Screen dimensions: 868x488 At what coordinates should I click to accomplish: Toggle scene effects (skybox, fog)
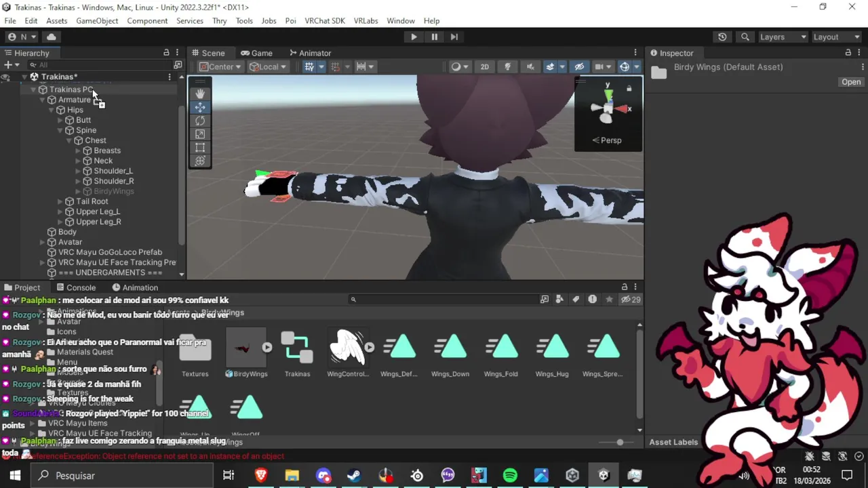point(550,66)
